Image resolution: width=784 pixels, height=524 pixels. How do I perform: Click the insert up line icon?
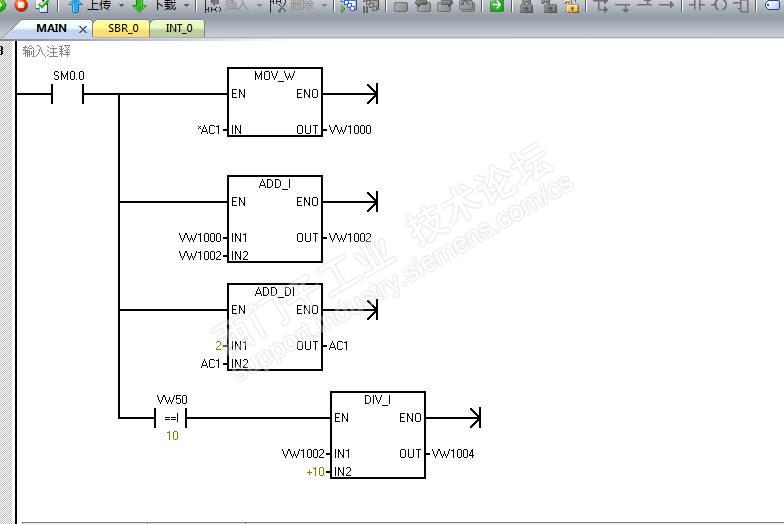[645, 4]
